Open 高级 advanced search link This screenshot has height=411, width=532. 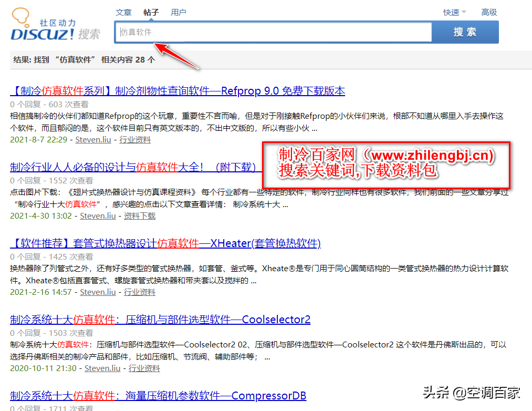[x=489, y=13]
